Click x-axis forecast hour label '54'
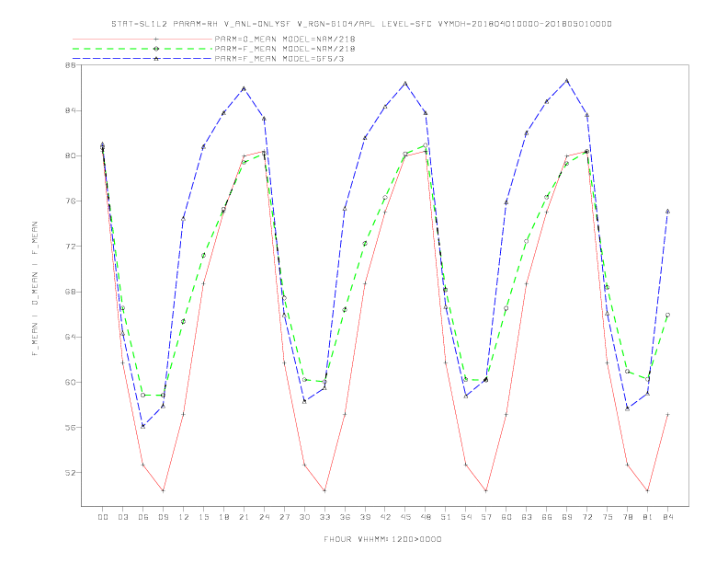728x563 pixels. pos(466,517)
